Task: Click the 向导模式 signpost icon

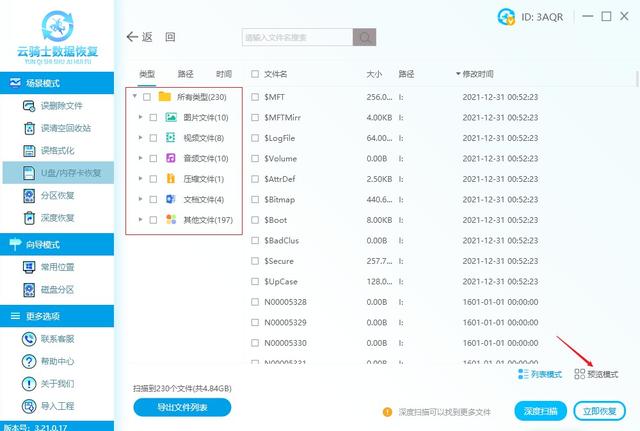Action: (x=15, y=244)
